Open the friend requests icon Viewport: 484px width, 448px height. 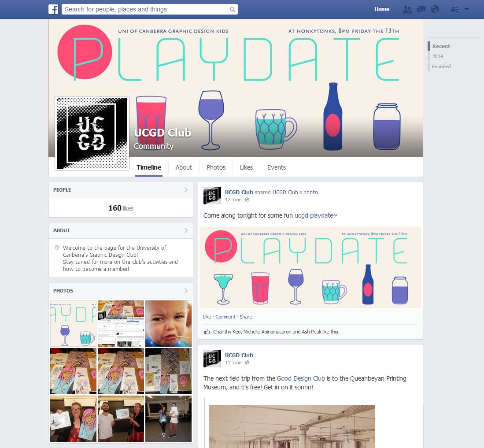pyautogui.click(x=407, y=10)
